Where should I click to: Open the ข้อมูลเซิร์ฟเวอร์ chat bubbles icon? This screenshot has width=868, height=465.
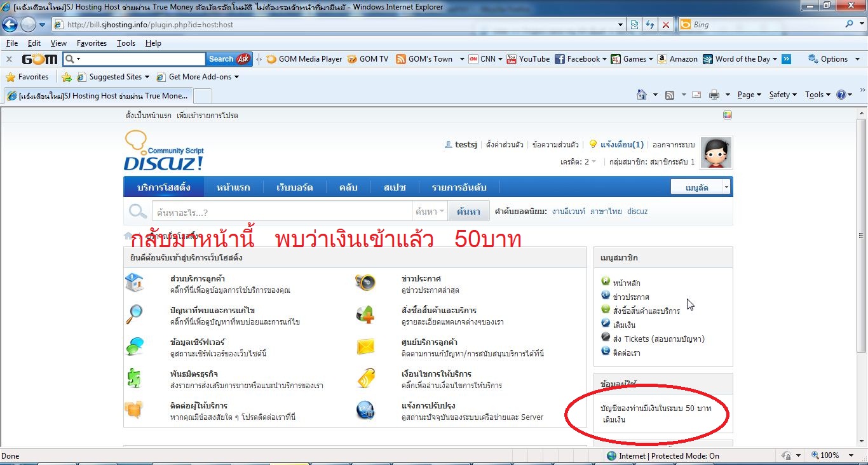pyautogui.click(x=135, y=346)
